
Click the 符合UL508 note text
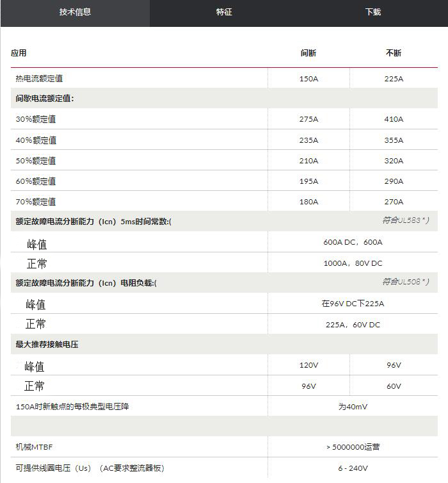coord(406,281)
